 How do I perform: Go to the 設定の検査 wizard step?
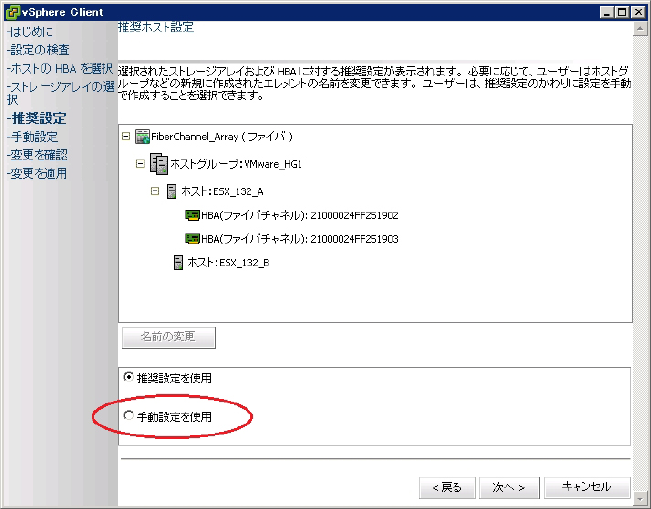pyautogui.click(x=38, y=50)
